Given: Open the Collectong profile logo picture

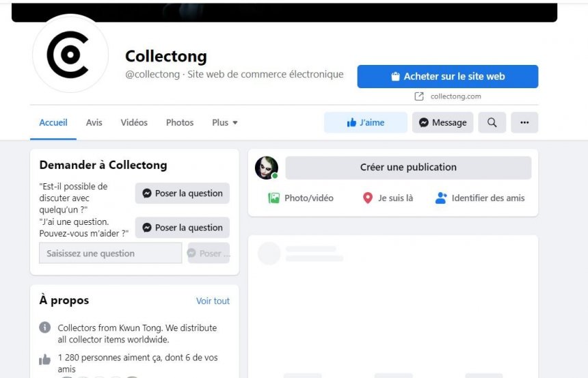Looking at the screenshot, I should [x=70, y=55].
